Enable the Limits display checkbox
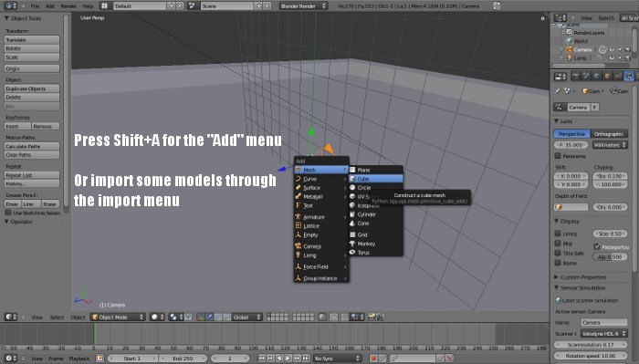This screenshot has height=364, width=639. [x=558, y=234]
